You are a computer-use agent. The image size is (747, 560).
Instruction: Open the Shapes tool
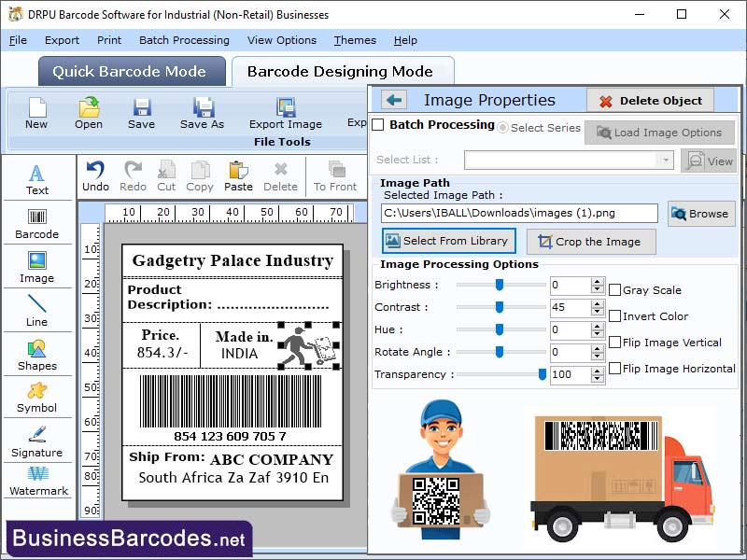point(36,357)
